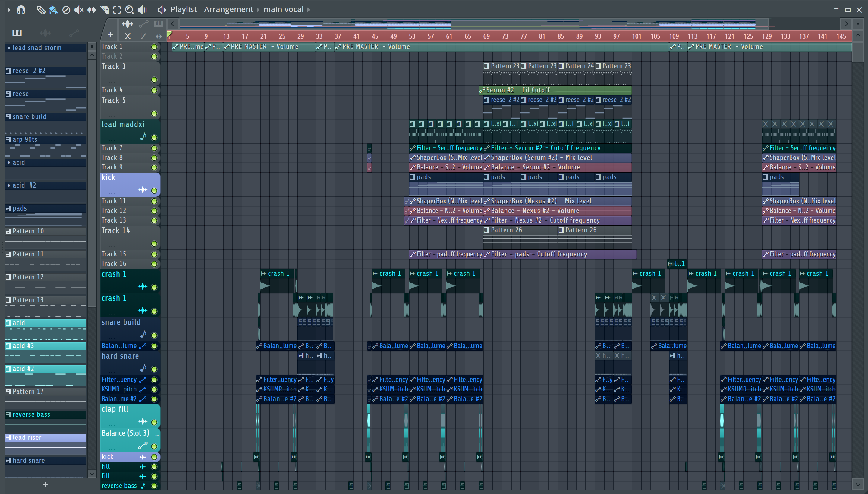Click the add track plus button
Image resolution: width=868 pixels, height=494 pixels.
click(110, 35)
